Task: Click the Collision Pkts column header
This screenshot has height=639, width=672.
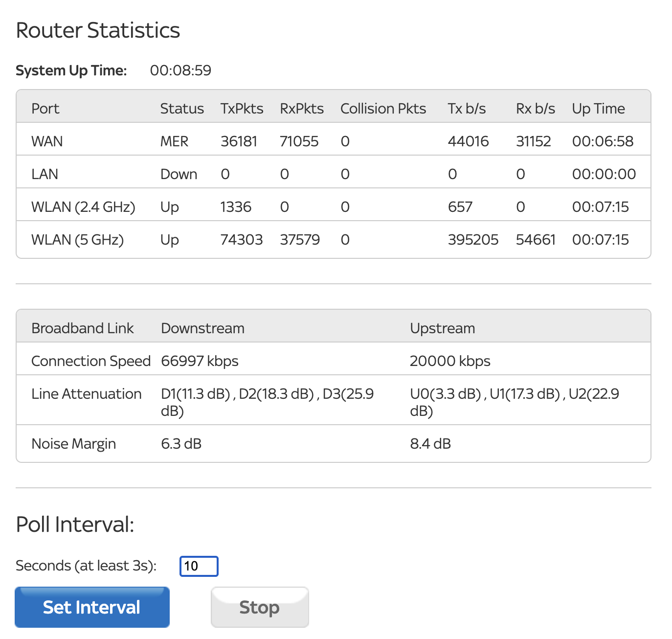Action: [x=383, y=109]
